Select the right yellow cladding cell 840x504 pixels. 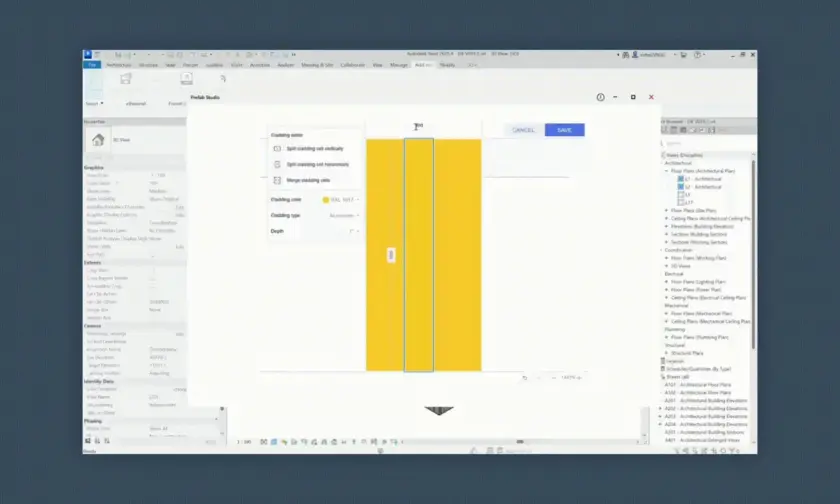click(458, 255)
